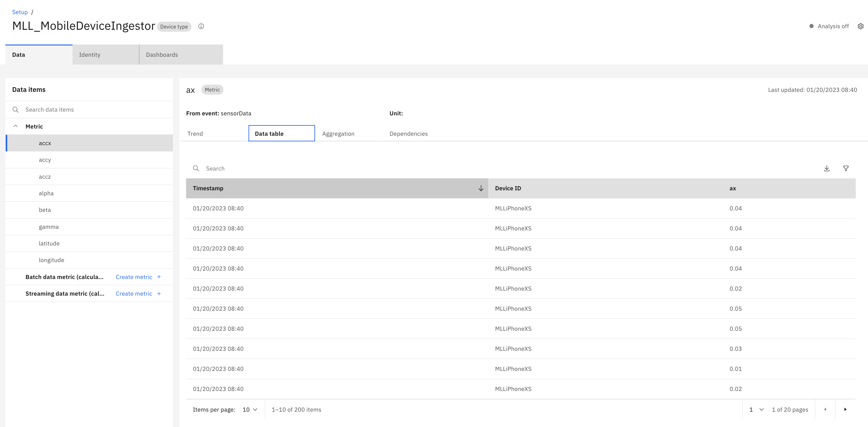Switch to the Aggregation tab
The width and height of the screenshot is (868, 427).
338,133
